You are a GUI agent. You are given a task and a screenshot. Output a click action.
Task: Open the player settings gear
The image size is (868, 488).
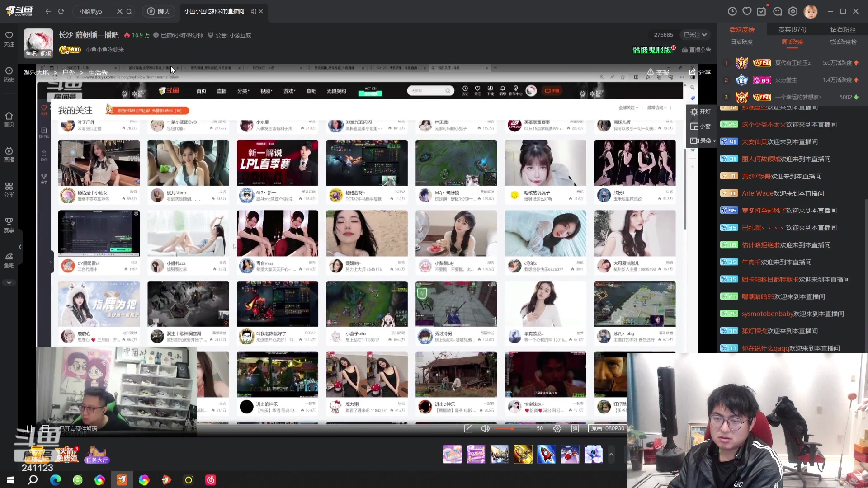(x=557, y=428)
